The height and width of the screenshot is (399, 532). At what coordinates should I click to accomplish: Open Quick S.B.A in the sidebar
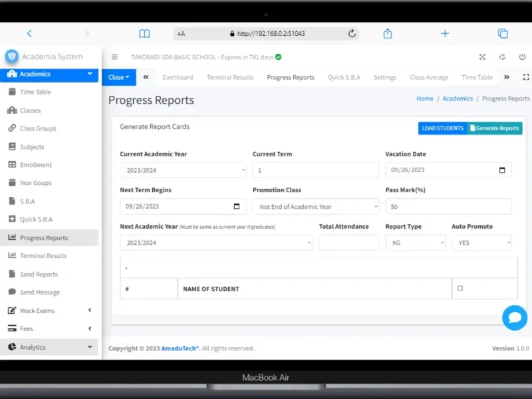(x=49, y=219)
